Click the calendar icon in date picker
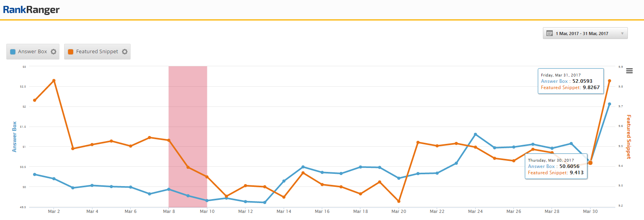644x220 pixels. [550, 34]
